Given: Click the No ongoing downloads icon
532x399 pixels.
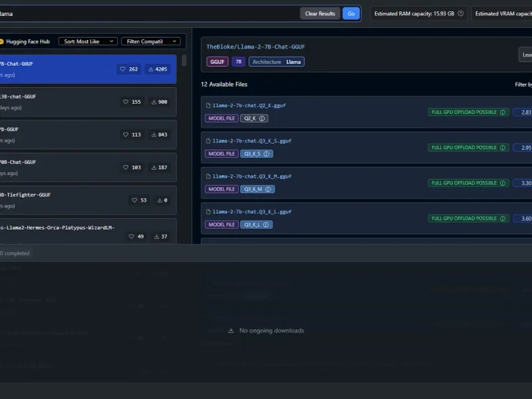Looking at the screenshot, I should click(231, 331).
